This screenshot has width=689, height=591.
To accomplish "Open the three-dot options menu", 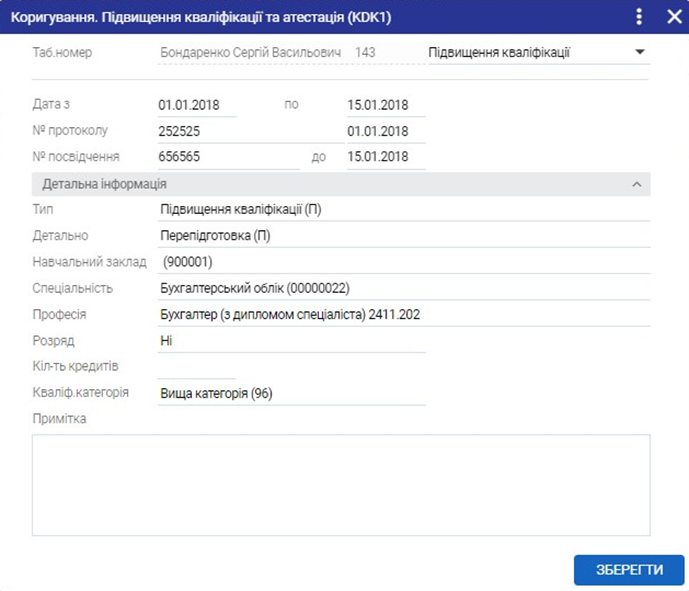I will pyautogui.click(x=639, y=16).
